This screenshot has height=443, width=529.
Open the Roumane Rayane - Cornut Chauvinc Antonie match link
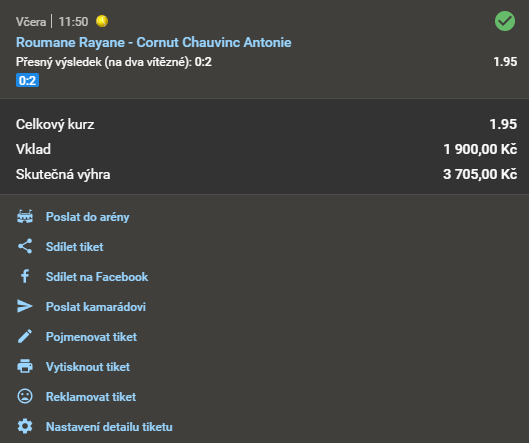click(x=154, y=43)
